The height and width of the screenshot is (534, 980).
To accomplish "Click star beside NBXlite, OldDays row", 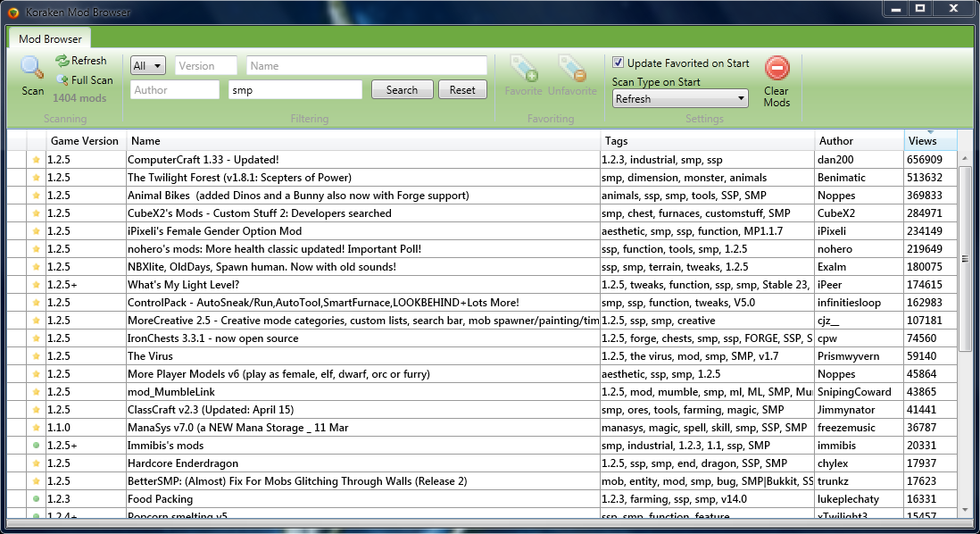I will (37, 267).
